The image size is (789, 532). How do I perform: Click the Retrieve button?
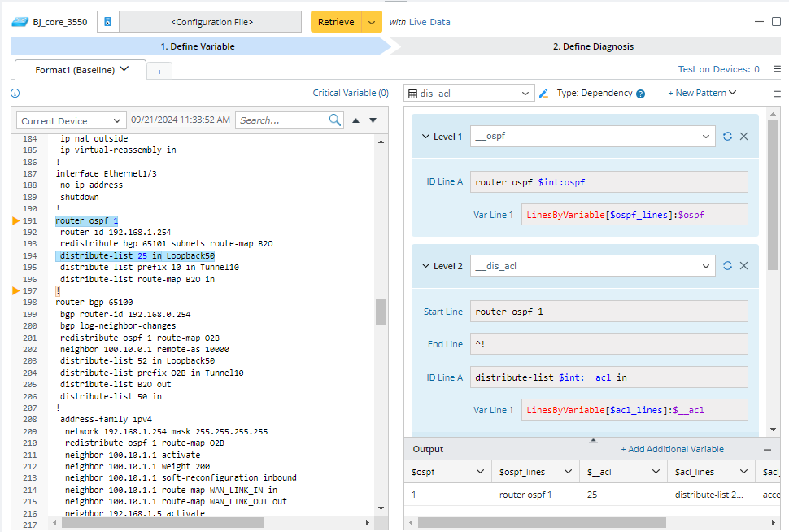pyautogui.click(x=335, y=22)
